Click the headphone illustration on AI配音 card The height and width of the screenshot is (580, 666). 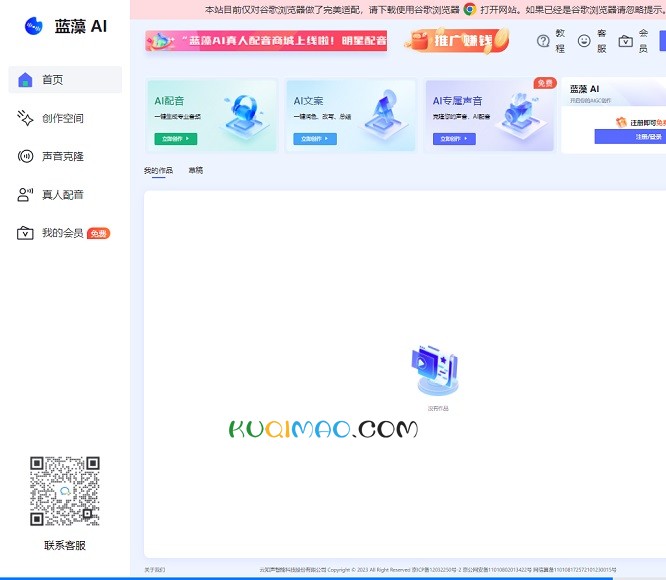click(x=246, y=115)
